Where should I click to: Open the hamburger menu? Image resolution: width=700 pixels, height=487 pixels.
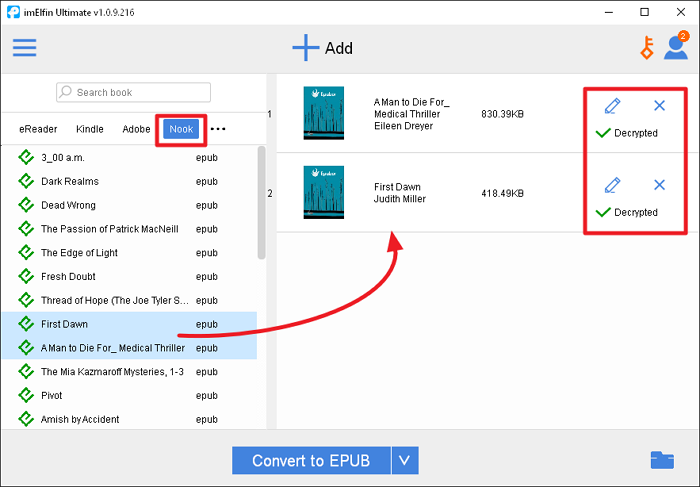25,47
